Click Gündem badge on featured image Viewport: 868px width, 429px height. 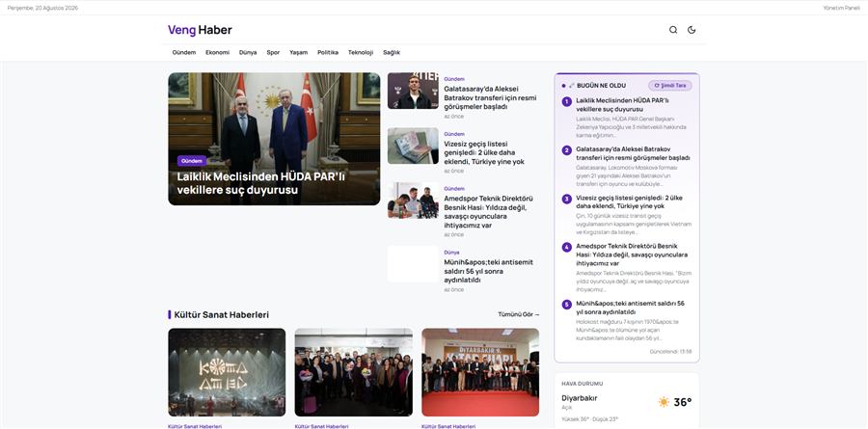coord(192,161)
